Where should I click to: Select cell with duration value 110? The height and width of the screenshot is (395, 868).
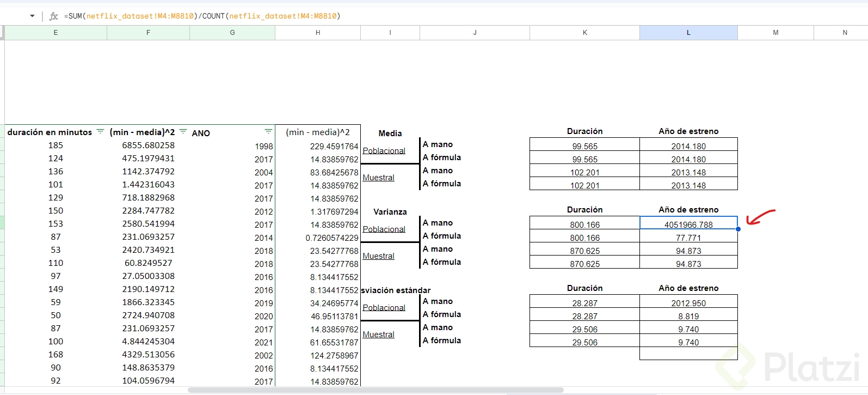coord(56,263)
